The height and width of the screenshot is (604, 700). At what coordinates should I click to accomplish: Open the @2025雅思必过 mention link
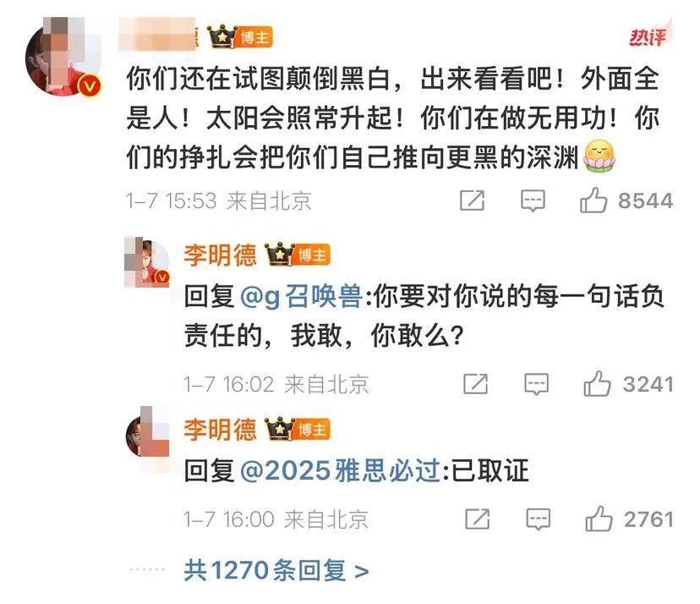tap(341, 470)
